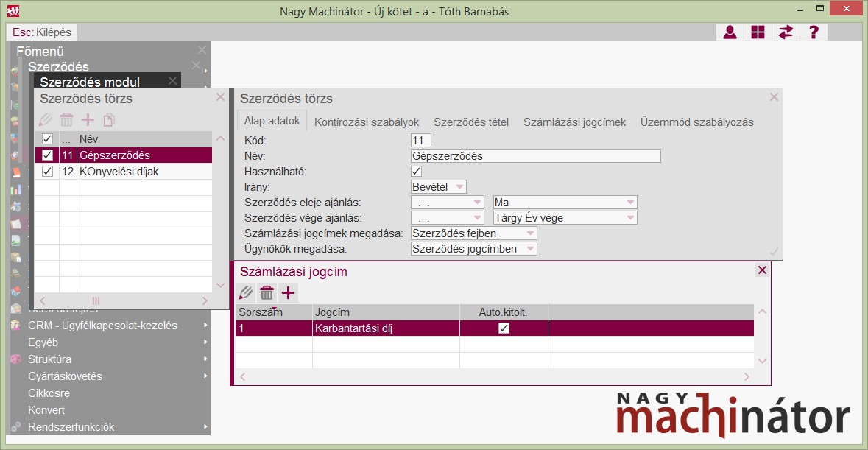
Task: Open the Szerződés vége ajánlás date dropdown
Action: pos(477,218)
